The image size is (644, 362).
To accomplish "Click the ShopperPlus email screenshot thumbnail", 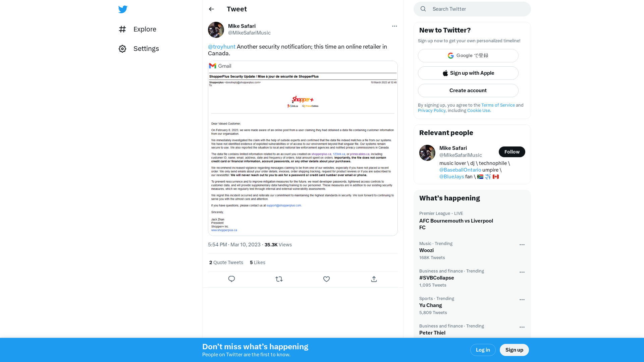I will coord(303,147).
